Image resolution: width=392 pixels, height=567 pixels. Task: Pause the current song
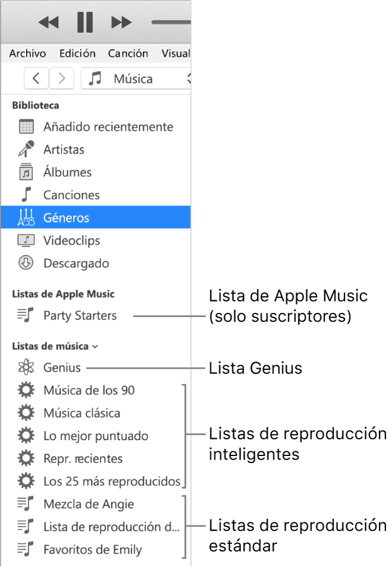click(x=84, y=22)
